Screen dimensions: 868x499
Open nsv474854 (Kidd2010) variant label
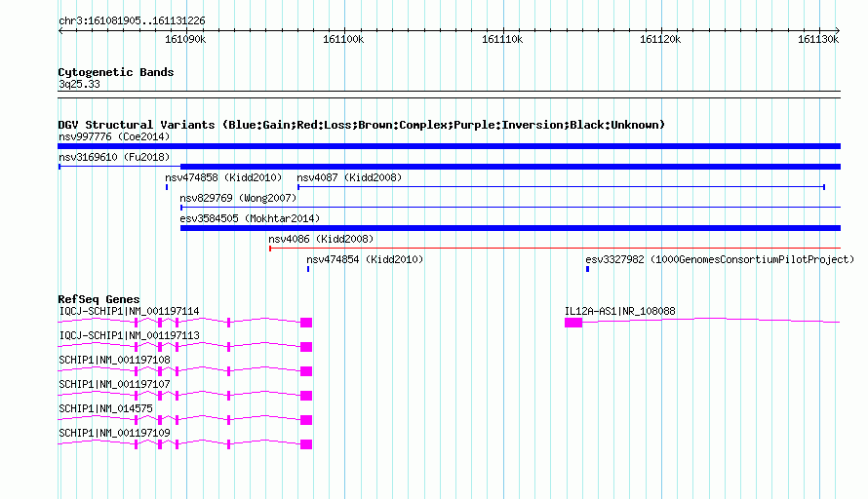tap(365, 259)
